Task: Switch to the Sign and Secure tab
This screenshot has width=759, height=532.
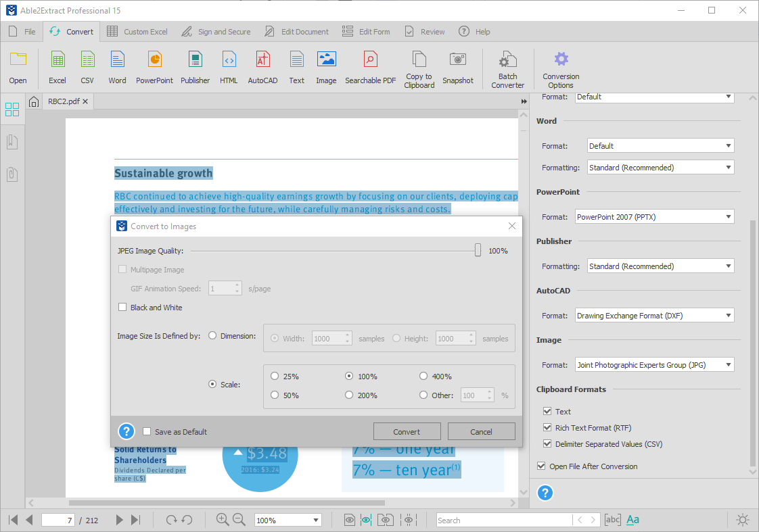Action: coord(216,32)
